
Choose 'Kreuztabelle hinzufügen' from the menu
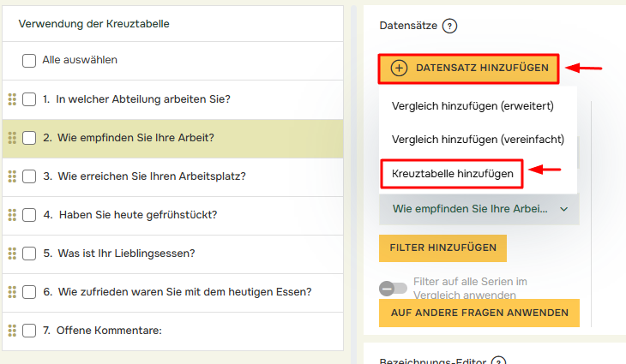452,174
